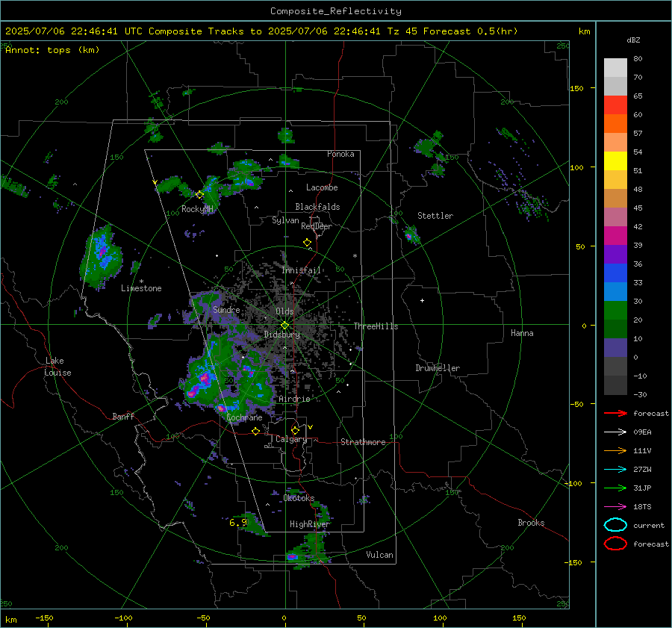
Task: Click the yellow diamond directly above the Calgary label
Action: coord(295,430)
